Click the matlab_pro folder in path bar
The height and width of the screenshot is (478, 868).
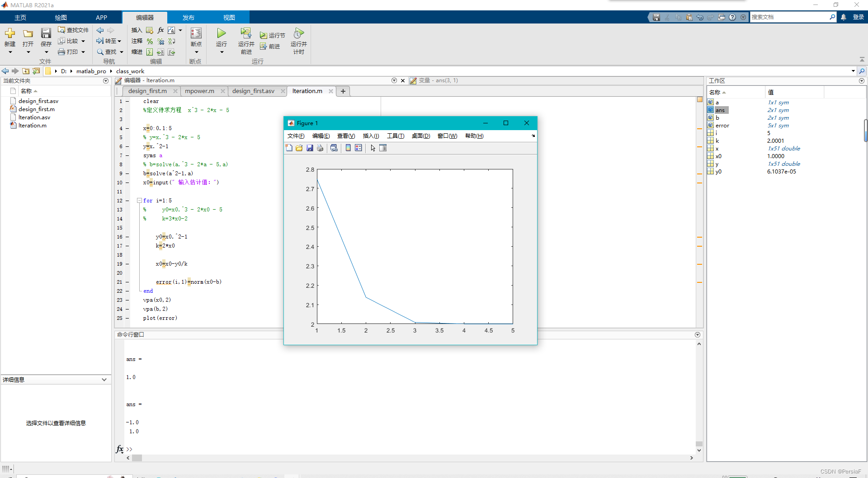(91, 71)
